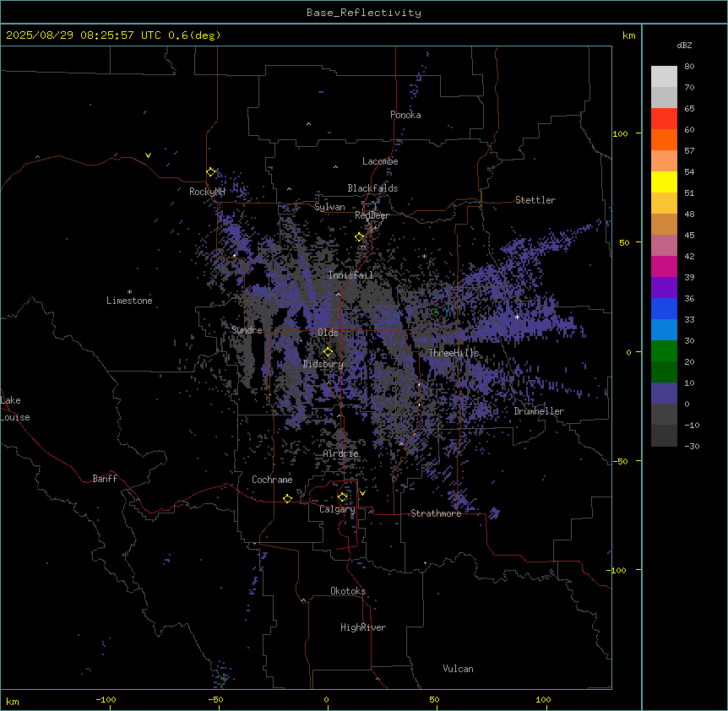Select the white plus marker northeast of ThreeHills
The height and width of the screenshot is (711, 728).
click(x=517, y=317)
